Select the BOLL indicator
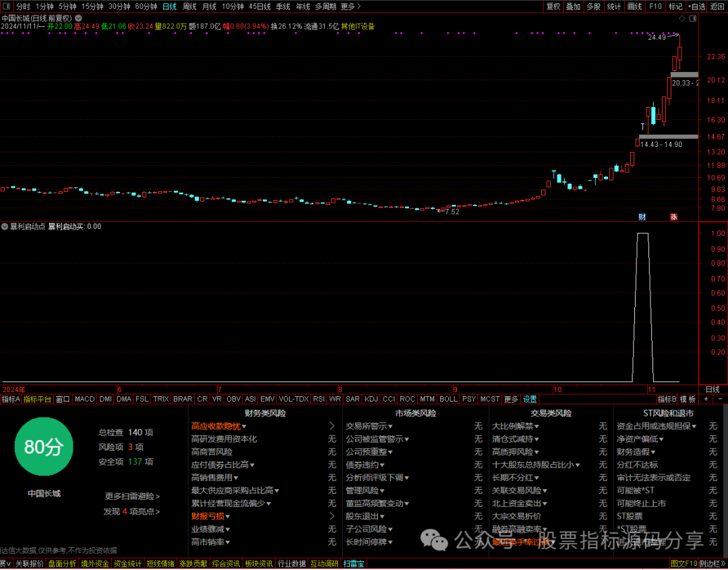Screen dimensions: 728x570 448,399
